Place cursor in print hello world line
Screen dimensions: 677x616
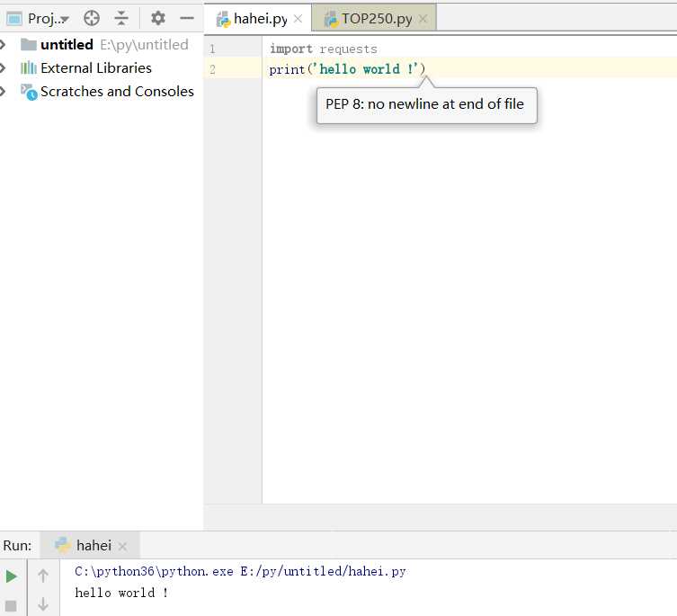point(347,69)
